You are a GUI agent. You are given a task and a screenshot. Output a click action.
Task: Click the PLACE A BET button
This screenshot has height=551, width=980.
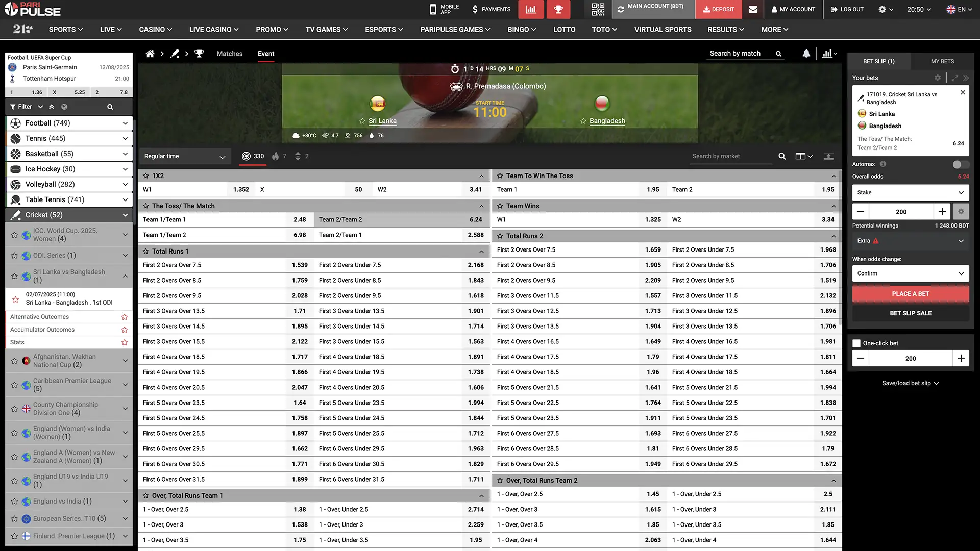911,293
